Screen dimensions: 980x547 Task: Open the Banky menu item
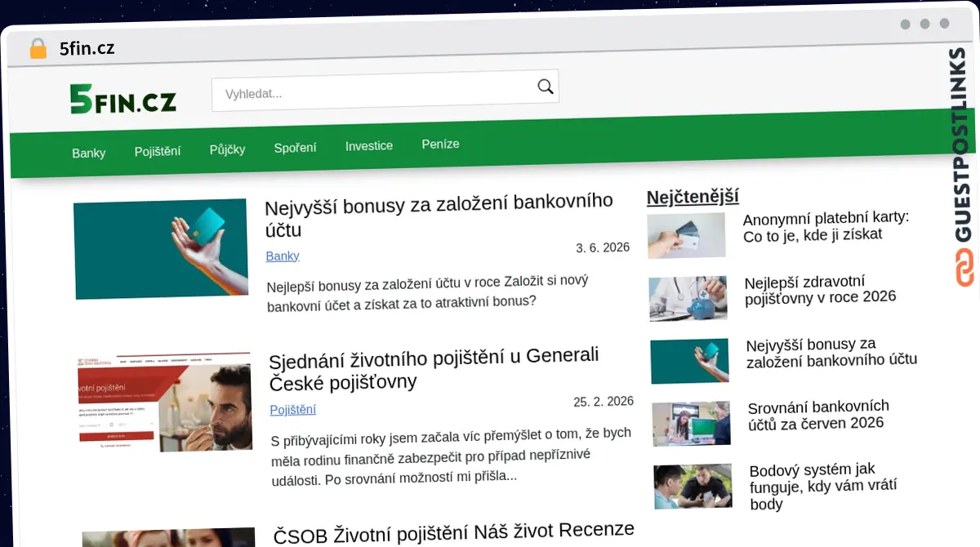(88, 153)
